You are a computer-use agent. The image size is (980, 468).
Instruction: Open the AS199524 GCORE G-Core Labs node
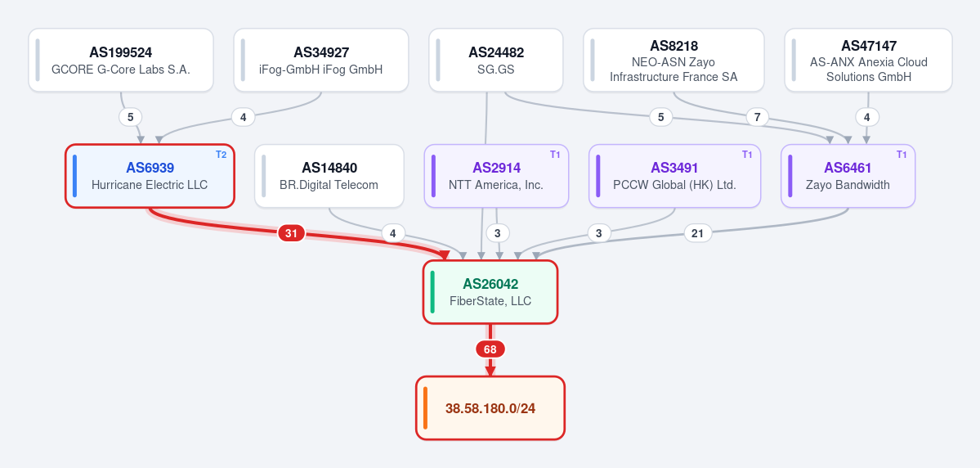coord(121,60)
